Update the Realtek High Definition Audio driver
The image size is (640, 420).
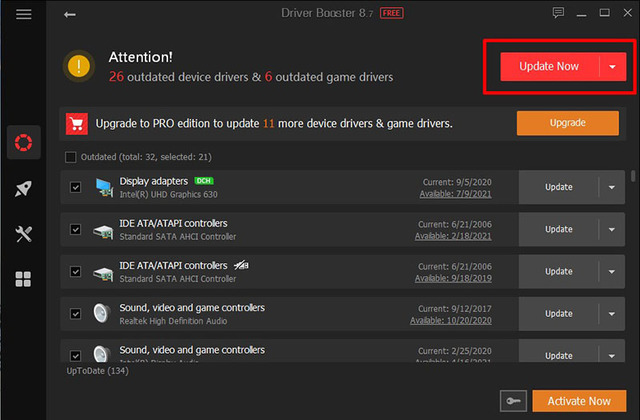pyautogui.click(x=558, y=313)
